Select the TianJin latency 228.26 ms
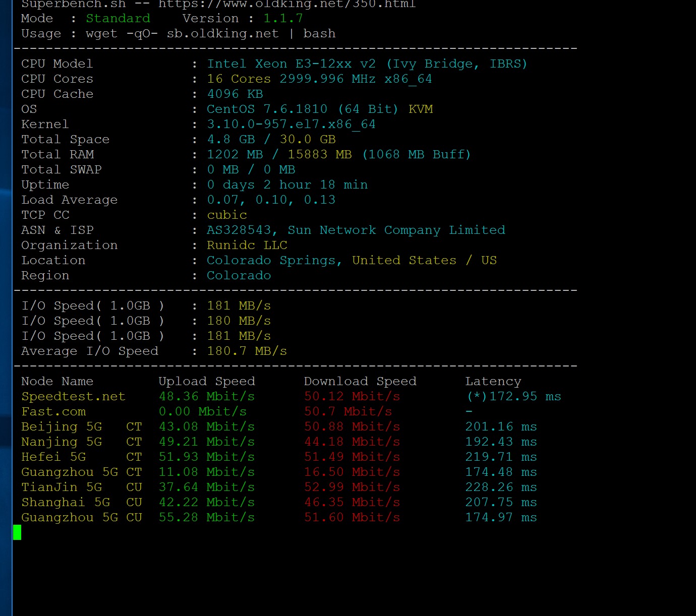This screenshot has width=696, height=616. 501,487
